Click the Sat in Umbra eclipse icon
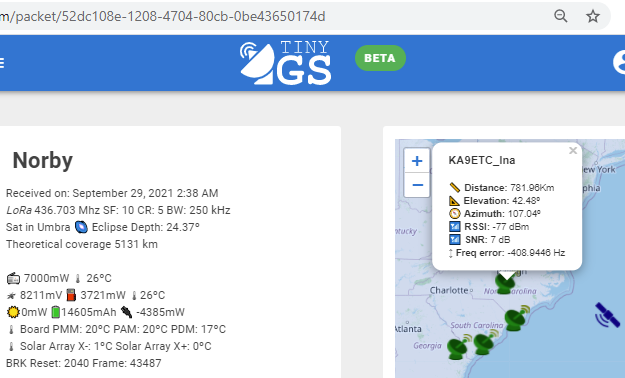The height and width of the screenshot is (378, 625). tap(81, 227)
